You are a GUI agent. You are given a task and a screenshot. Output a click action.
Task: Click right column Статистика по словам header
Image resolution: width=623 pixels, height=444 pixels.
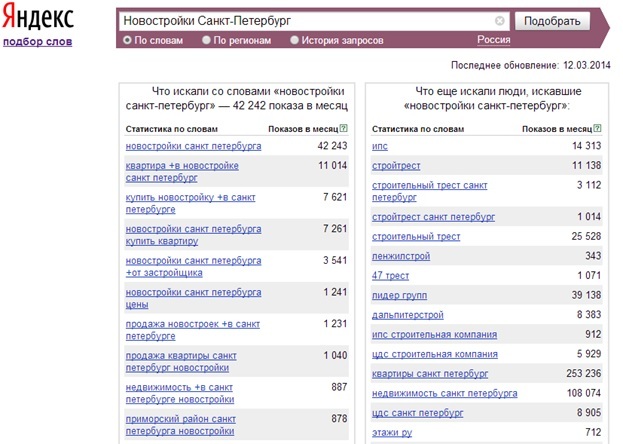click(x=418, y=129)
